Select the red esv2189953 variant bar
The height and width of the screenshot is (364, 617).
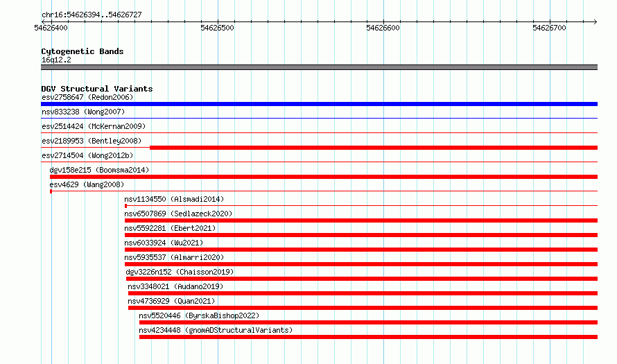point(374,148)
